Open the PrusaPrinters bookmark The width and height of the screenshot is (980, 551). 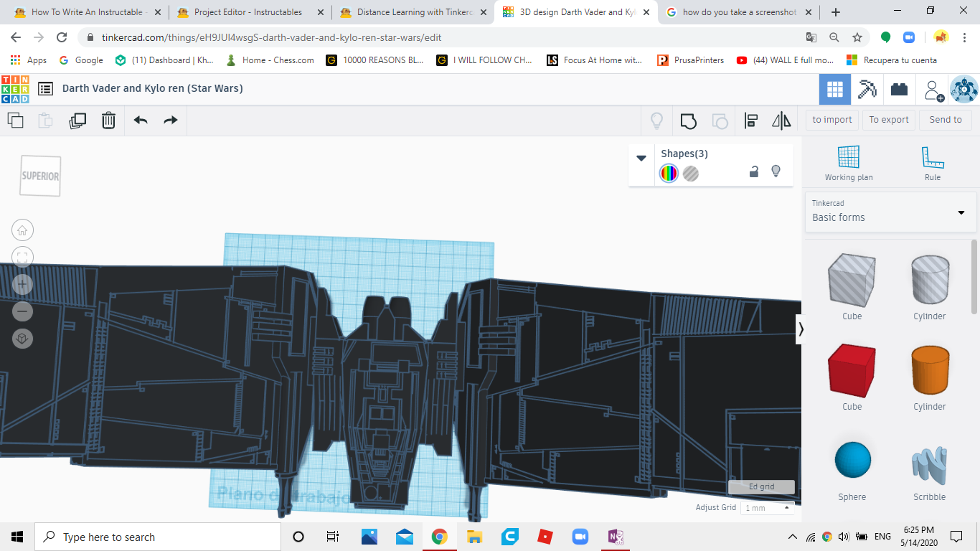[691, 60]
